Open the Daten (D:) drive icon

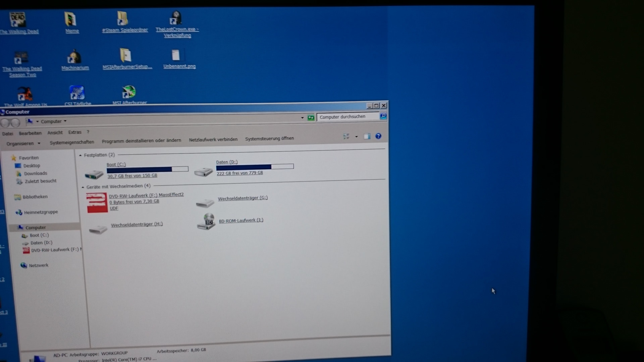pyautogui.click(x=203, y=172)
